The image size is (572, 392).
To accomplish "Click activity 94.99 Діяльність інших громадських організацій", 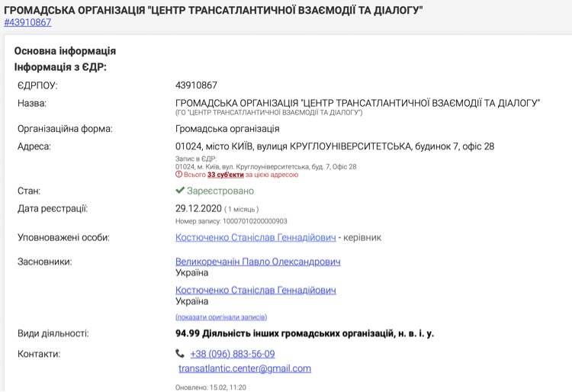I will pyautogui.click(x=304, y=333).
